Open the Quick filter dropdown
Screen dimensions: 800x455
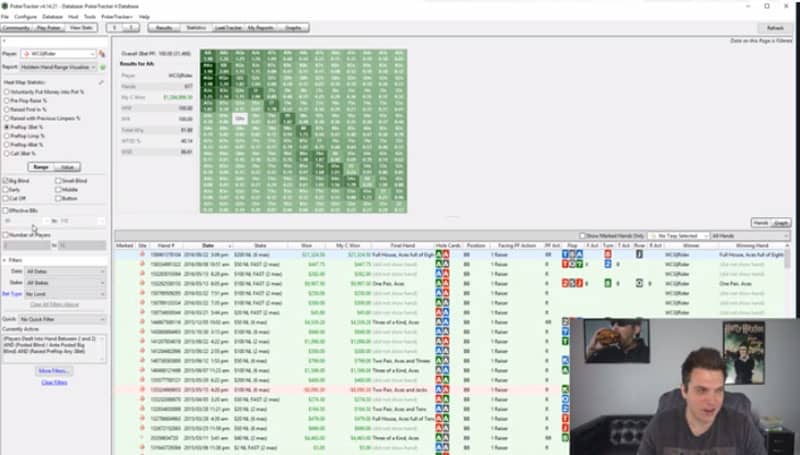[62, 319]
